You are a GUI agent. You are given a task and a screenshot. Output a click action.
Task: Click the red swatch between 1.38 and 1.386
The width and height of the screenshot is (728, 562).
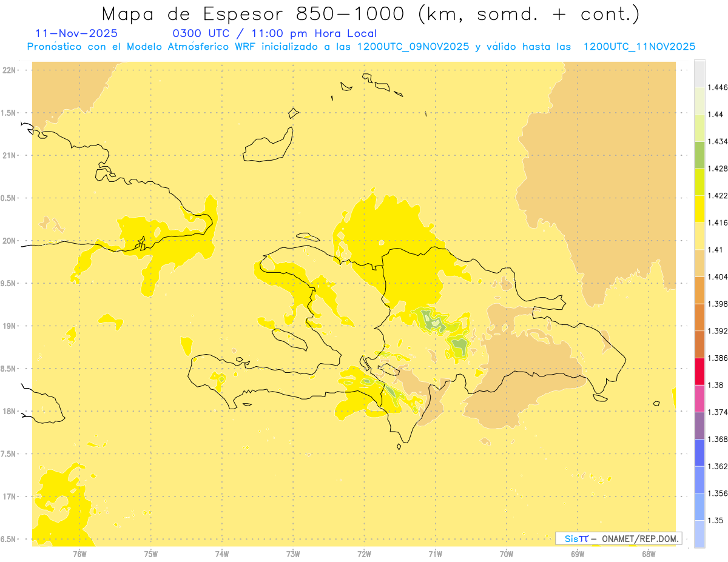699,371
